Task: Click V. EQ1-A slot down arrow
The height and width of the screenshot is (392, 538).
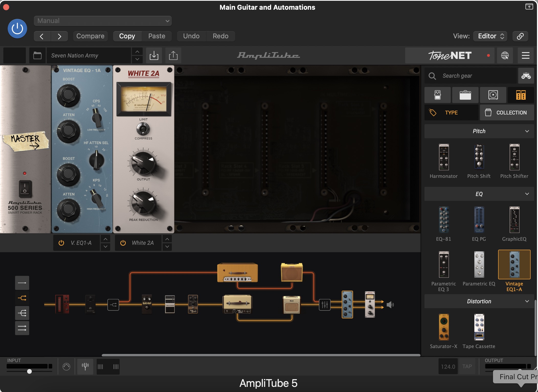Action: [105, 247]
